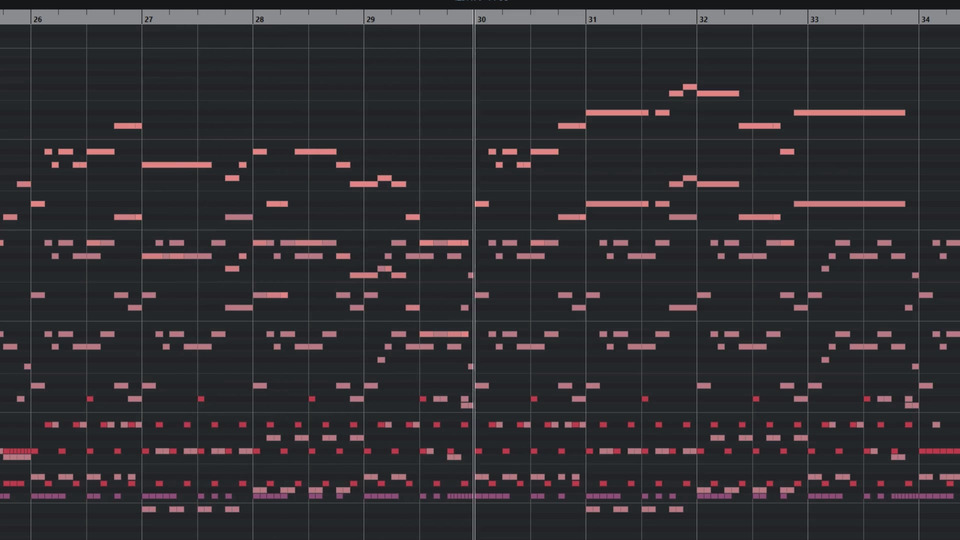Select the highest-pitched note just before bar 32
The image size is (960, 540).
click(689, 87)
